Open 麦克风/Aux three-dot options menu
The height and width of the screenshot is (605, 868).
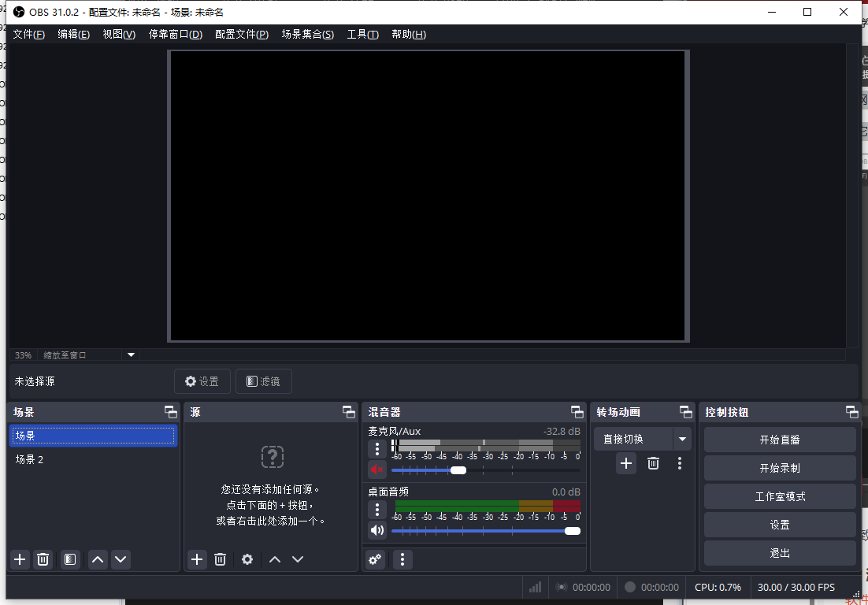tap(377, 449)
